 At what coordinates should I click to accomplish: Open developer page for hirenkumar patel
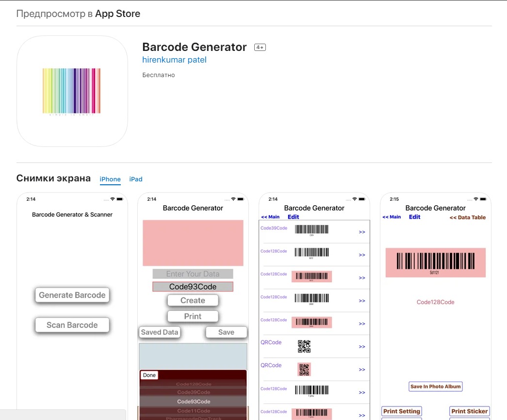[174, 60]
